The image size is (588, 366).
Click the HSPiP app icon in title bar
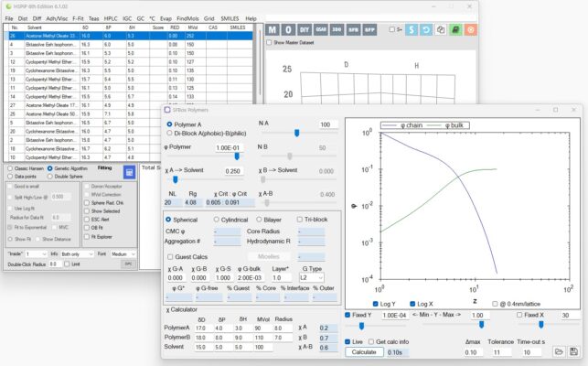[x=8, y=6]
